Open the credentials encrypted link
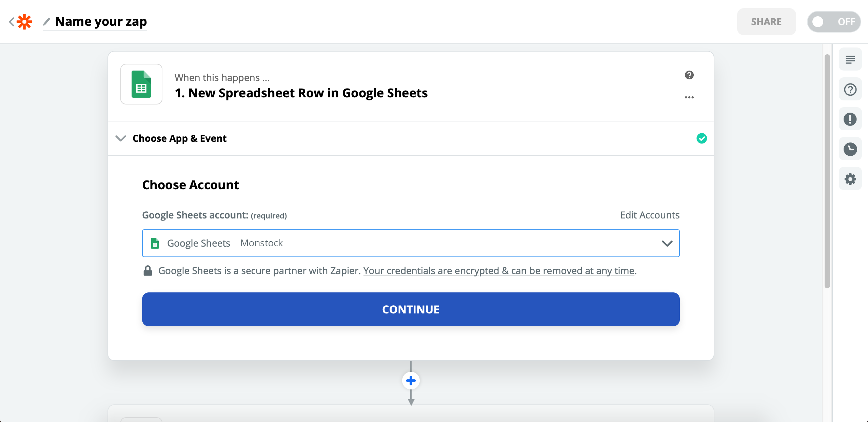Image resolution: width=868 pixels, height=422 pixels. coord(499,271)
